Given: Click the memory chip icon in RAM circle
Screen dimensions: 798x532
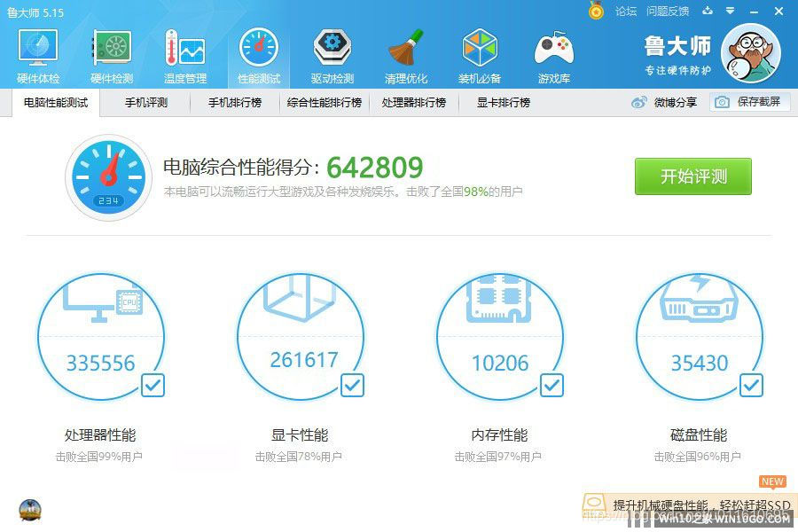Looking at the screenshot, I should [498, 299].
